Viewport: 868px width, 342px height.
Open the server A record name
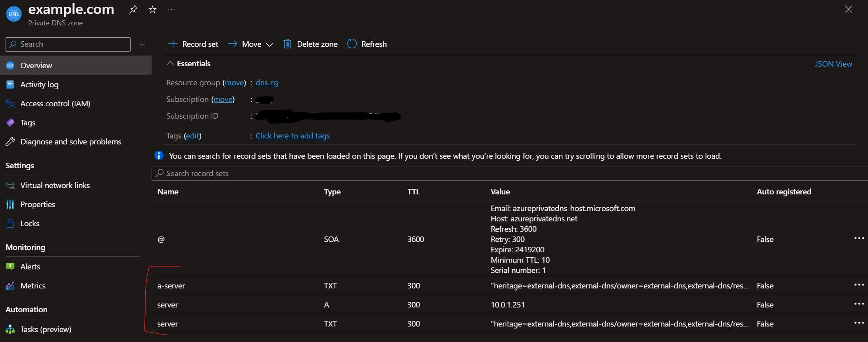167,305
